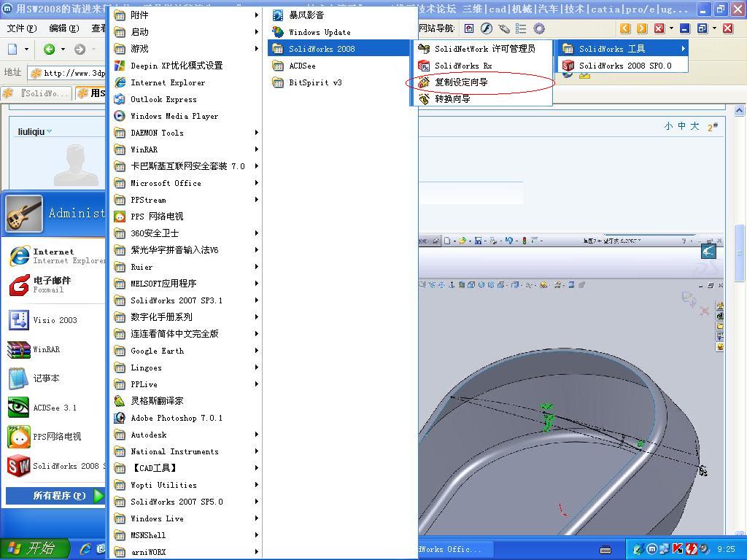Screen dimensions: 747x560
Task: Open National Instruments folder
Action: point(186,451)
